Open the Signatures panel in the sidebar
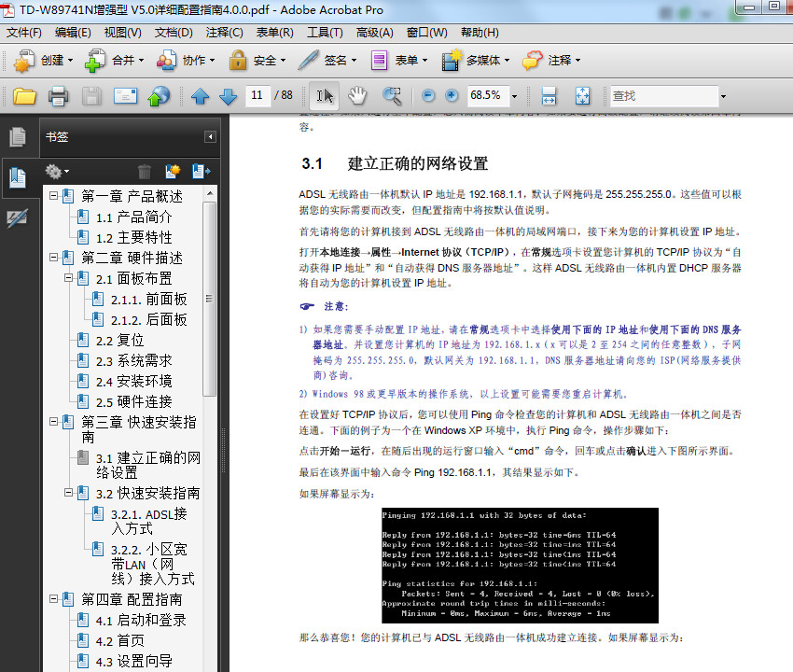The height and width of the screenshot is (672, 793). click(x=17, y=218)
